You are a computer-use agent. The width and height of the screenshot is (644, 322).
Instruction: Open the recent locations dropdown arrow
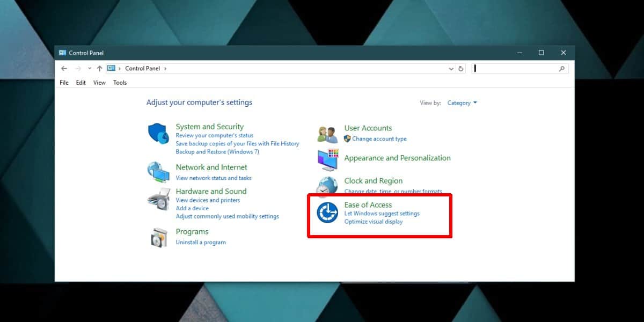click(90, 68)
